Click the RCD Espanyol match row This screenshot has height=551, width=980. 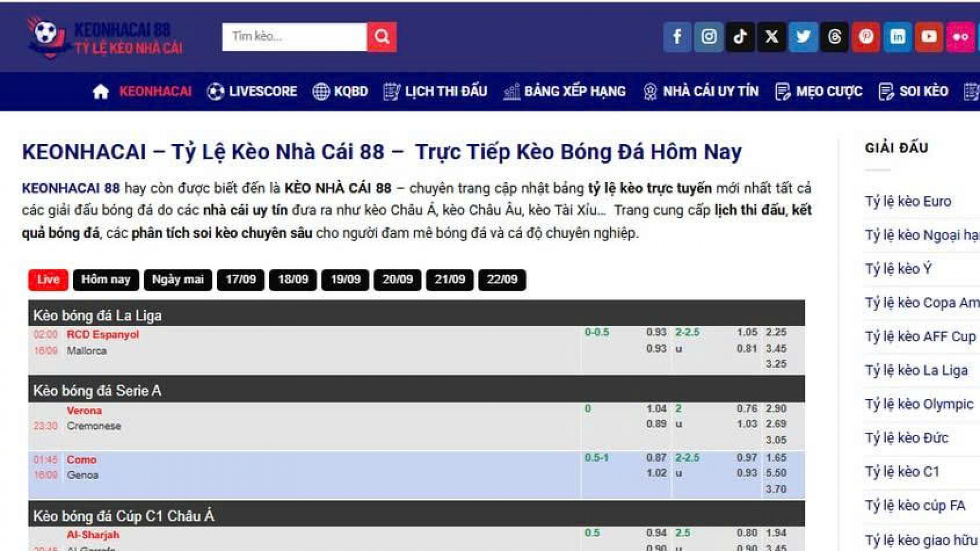click(x=103, y=335)
